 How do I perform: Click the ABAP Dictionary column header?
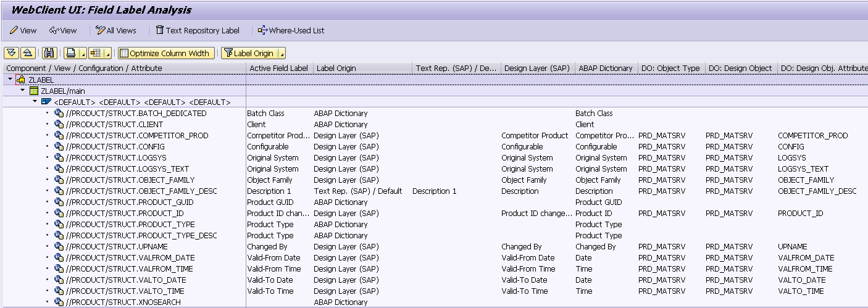click(x=606, y=68)
